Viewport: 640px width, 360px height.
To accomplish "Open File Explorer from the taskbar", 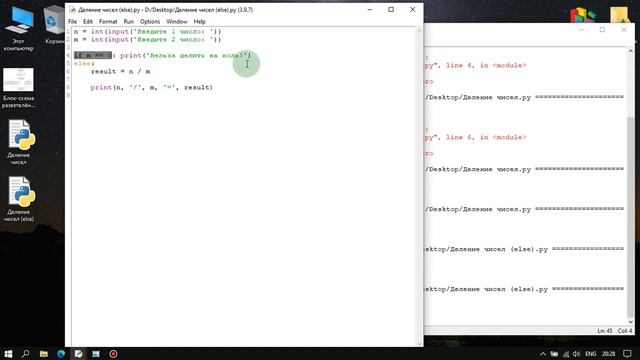I will coord(44,354).
